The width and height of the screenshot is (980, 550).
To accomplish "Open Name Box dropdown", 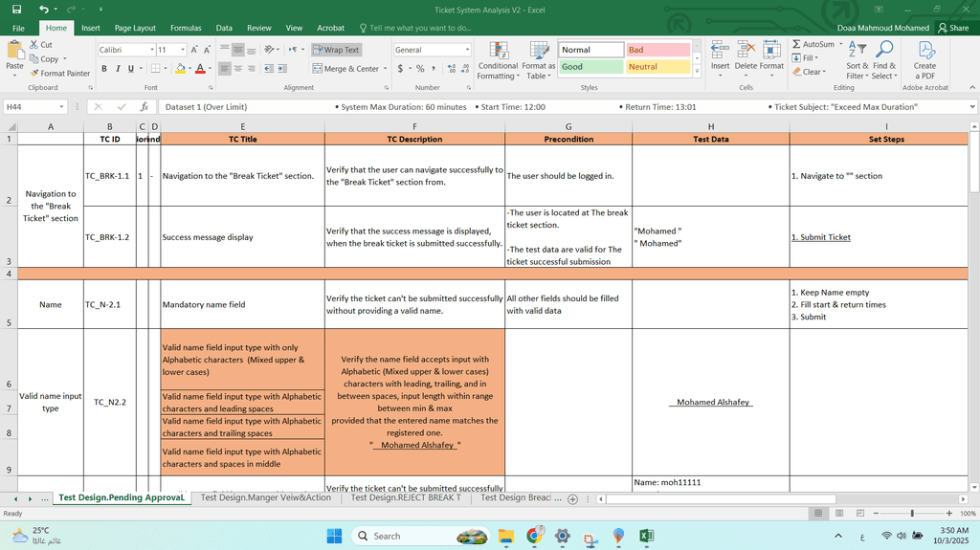I will 61,107.
